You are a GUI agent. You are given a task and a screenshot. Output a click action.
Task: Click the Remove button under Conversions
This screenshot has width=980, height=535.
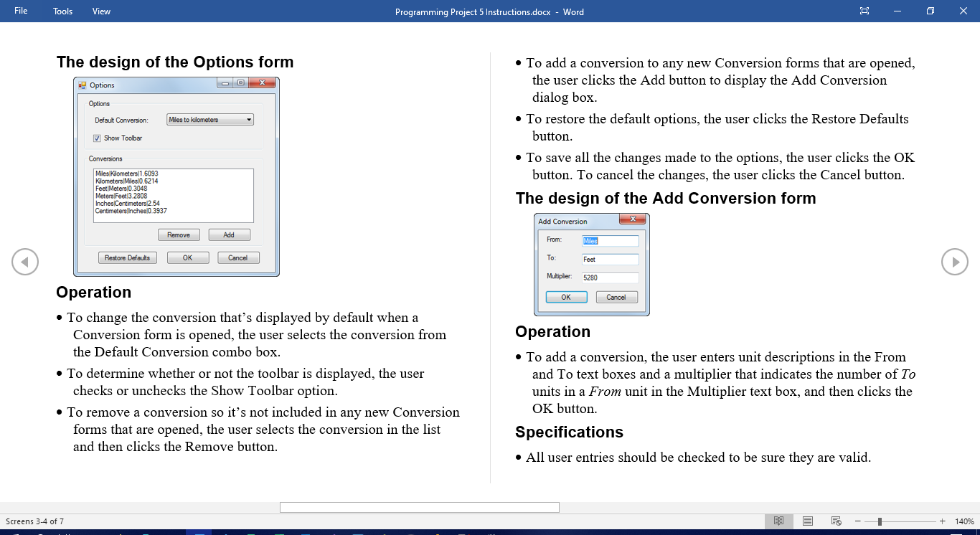point(179,235)
